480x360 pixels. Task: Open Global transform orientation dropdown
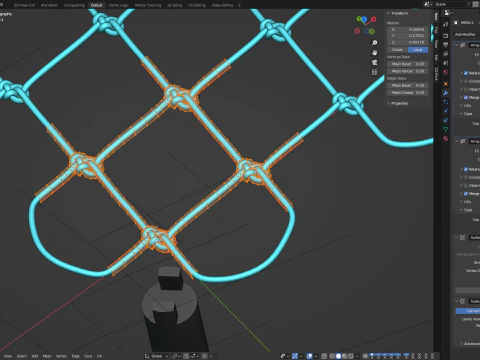point(157,356)
